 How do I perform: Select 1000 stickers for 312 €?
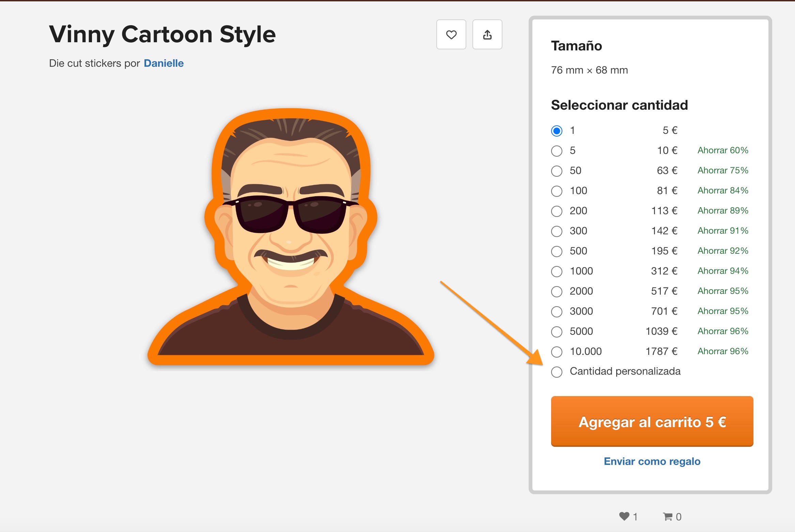pyautogui.click(x=557, y=271)
